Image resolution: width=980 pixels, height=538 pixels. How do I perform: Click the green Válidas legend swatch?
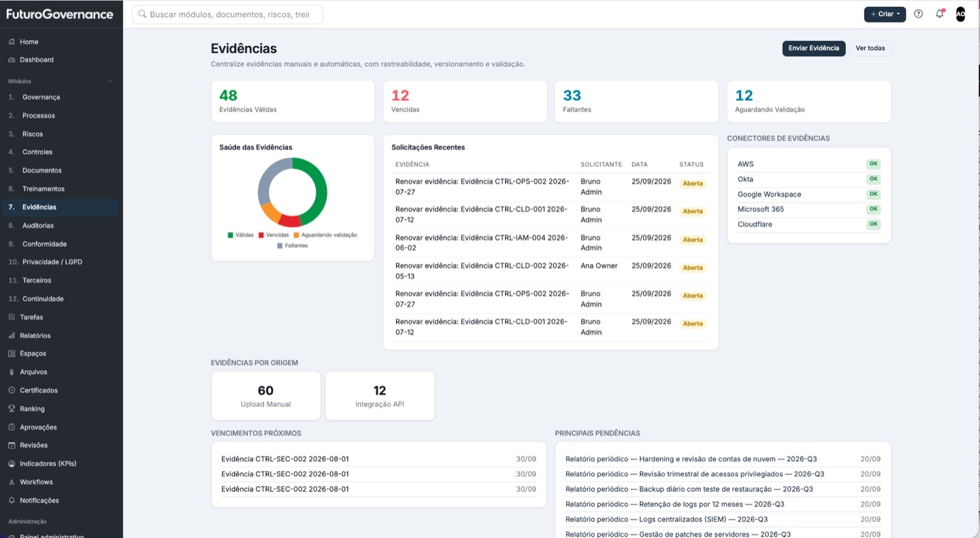(231, 235)
